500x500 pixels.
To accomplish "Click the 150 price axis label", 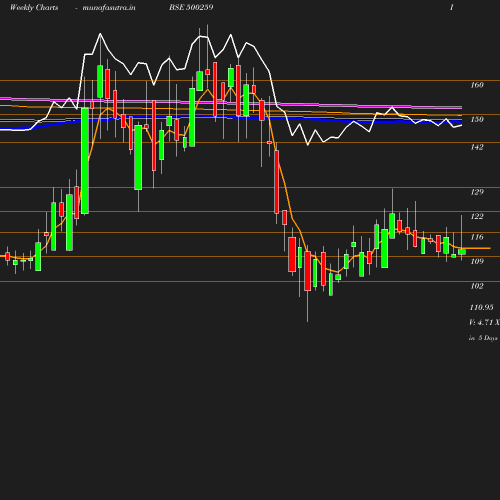I will pos(477,119).
